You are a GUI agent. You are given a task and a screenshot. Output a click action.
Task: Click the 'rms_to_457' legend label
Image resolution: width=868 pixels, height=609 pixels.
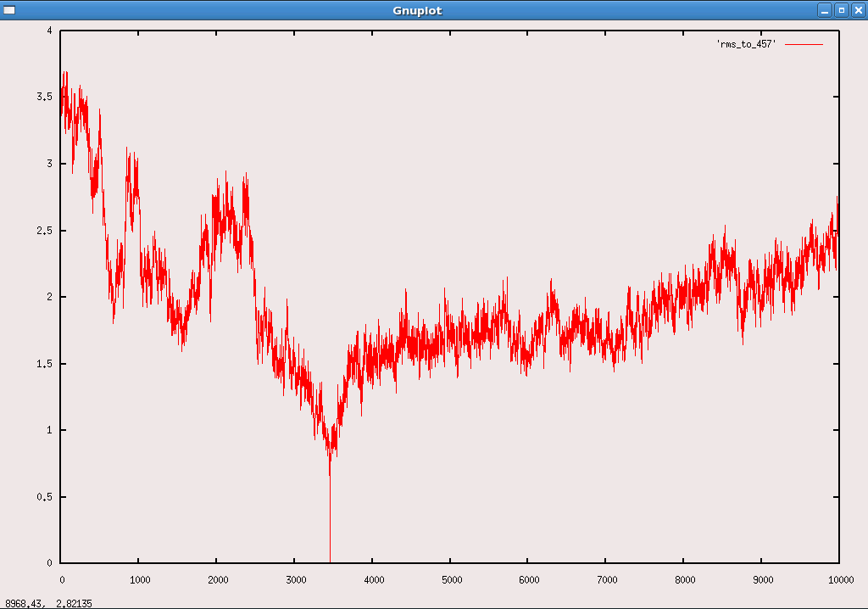pos(747,43)
